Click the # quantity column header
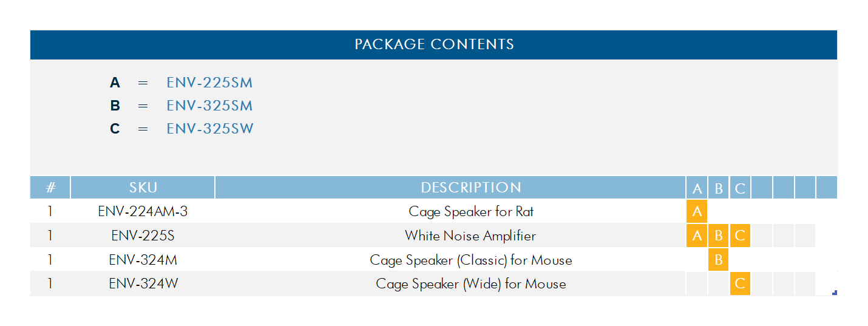 coord(50,188)
